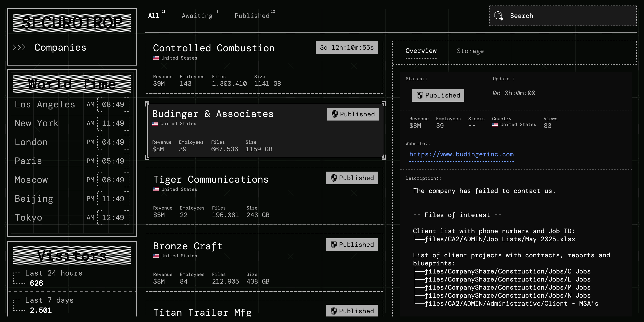Click the shield icon on Tiger Communications badge
This screenshot has height=322, width=644.
(333, 178)
